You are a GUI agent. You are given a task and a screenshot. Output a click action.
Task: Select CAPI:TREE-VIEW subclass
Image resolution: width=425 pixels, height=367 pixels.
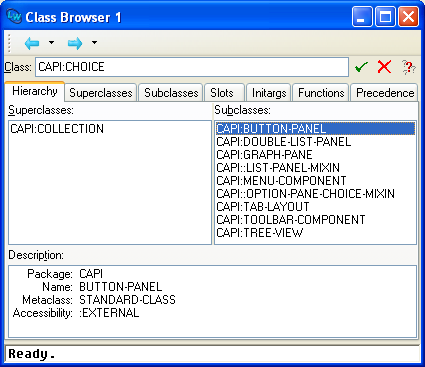pos(260,233)
